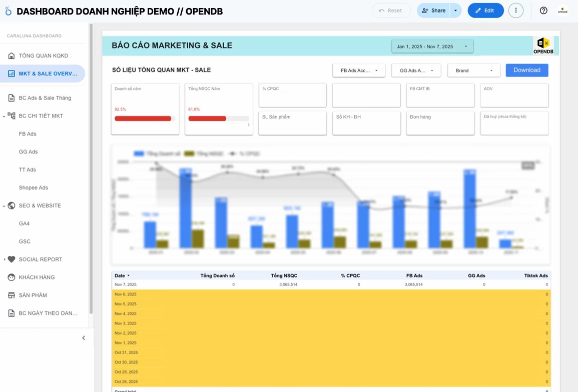
Task: Open SẢN PHẨM using its product icon
Action: tap(11, 295)
